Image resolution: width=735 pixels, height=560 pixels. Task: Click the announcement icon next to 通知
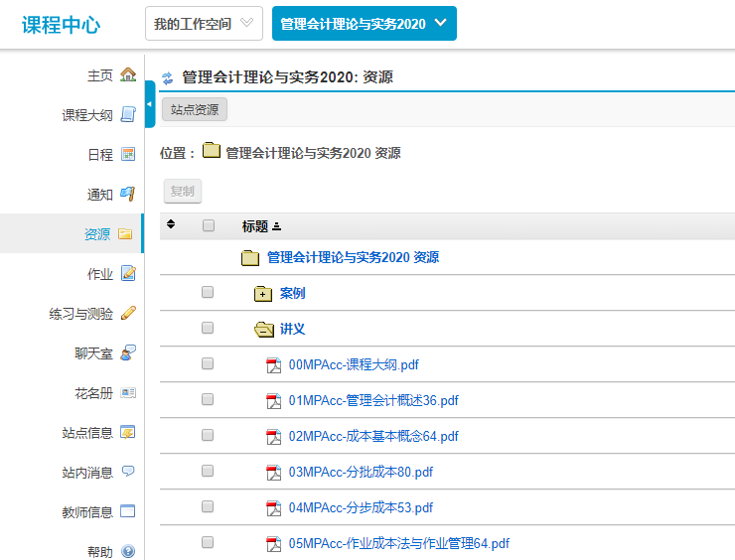(127, 195)
